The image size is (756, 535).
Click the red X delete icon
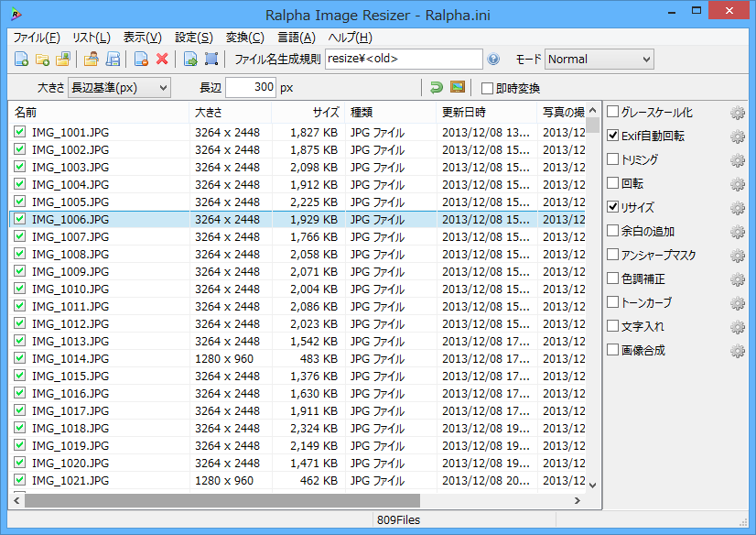162,59
